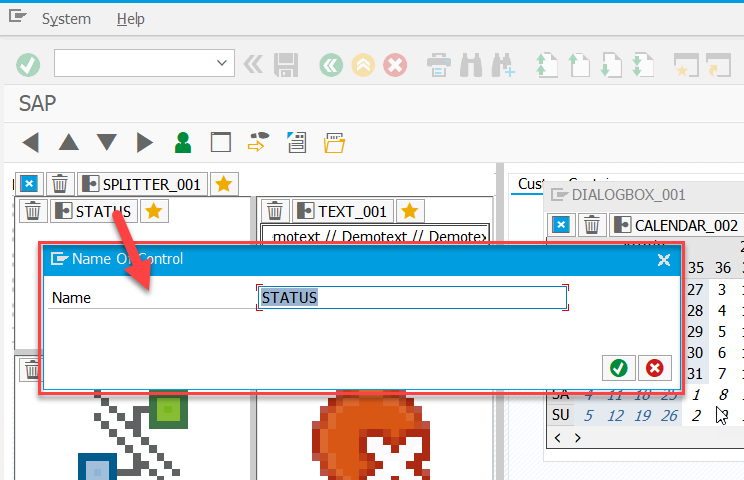Confirm the Name Of Control dialog
Screen dimensions: 744x480
(619, 368)
